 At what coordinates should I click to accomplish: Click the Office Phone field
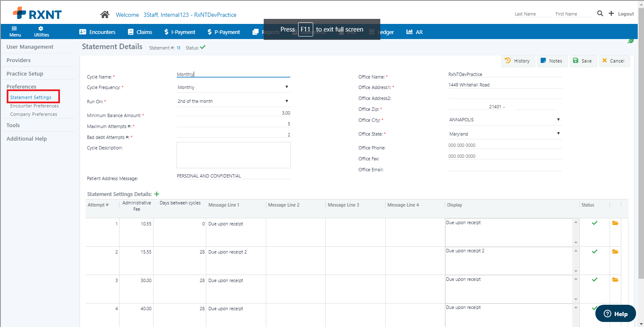tap(505, 145)
